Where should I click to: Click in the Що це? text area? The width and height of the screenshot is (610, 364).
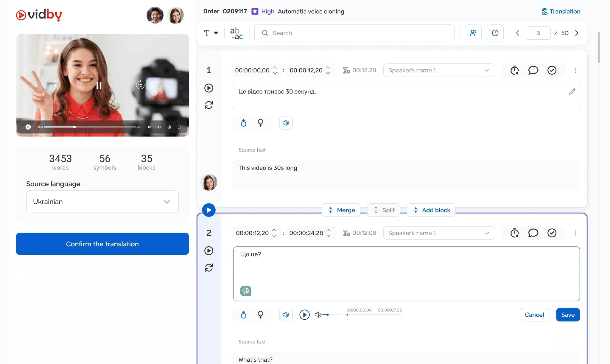(x=406, y=273)
